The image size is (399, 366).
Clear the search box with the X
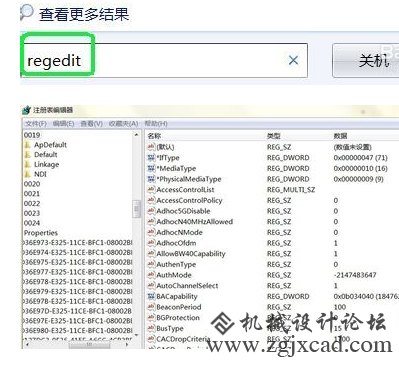click(293, 60)
